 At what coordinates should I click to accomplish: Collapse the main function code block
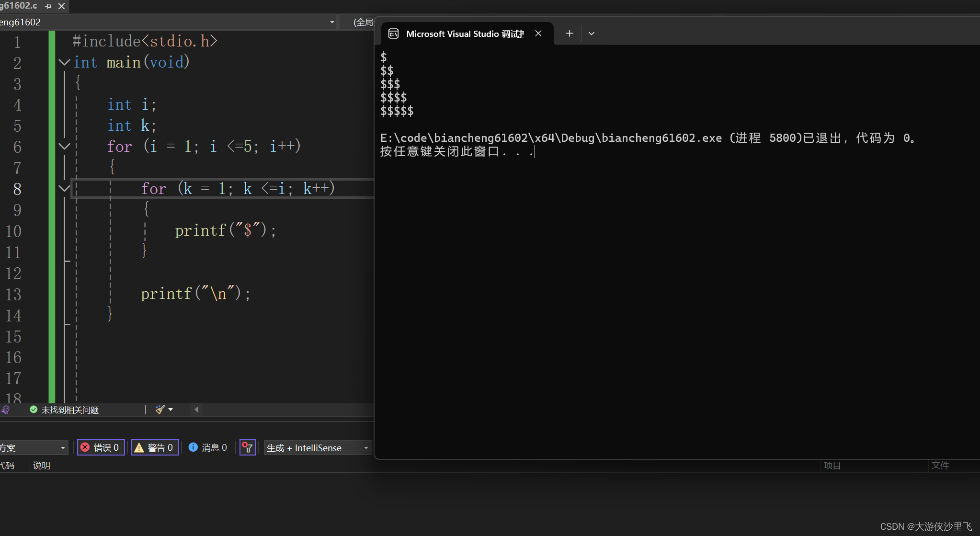click(64, 62)
